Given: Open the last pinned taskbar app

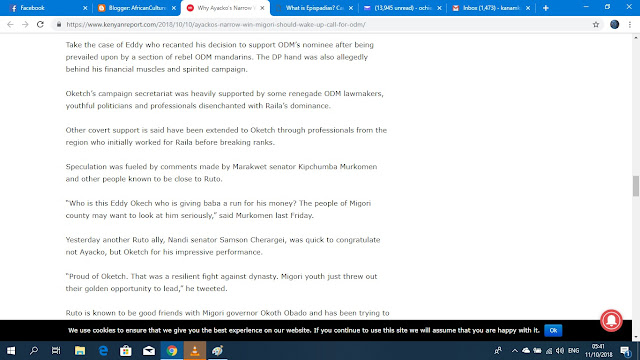Looking at the screenshot, I should tap(218, 351).
